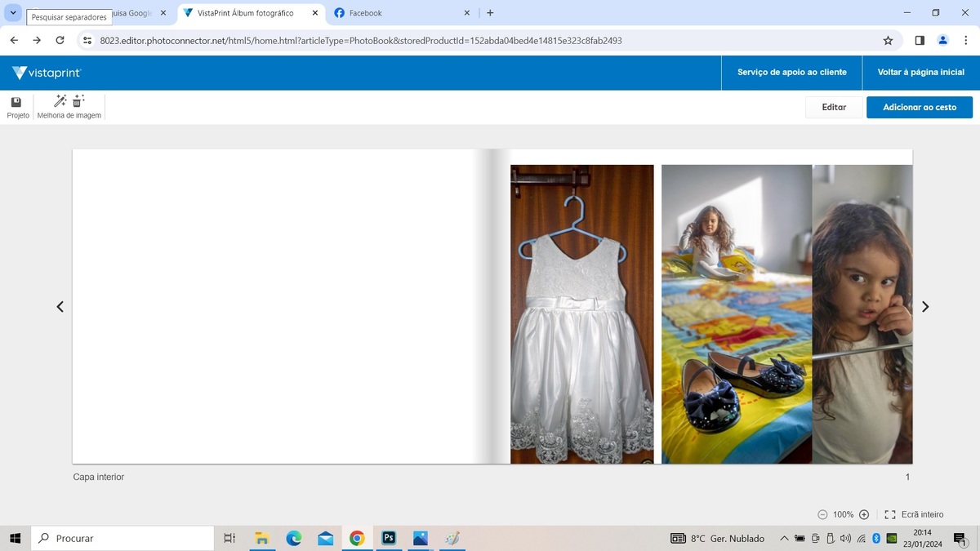Click the remove image enhancement icon
The image size is (980, 551).
[78, 101]
